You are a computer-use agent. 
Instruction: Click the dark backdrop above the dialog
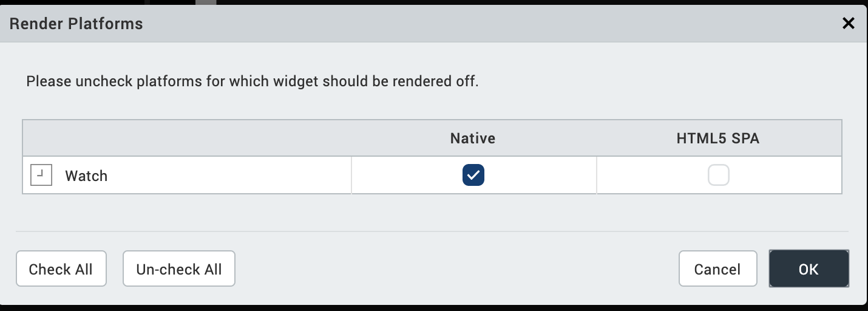(x=486, y=2)
